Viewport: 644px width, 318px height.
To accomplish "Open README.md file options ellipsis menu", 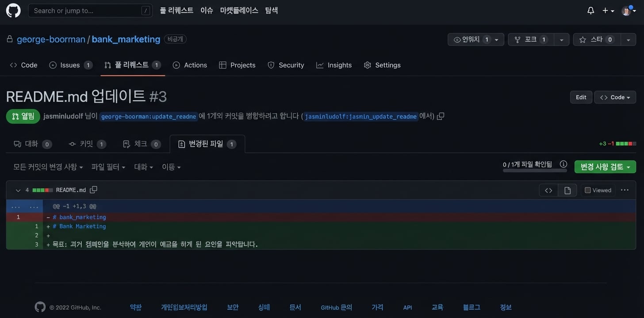I will tap(625, 190).
